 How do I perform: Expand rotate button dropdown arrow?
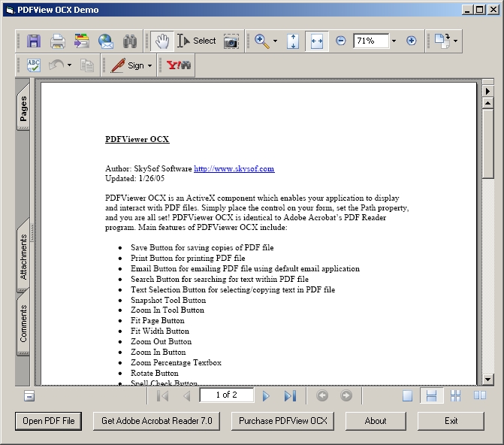(455, 41)
